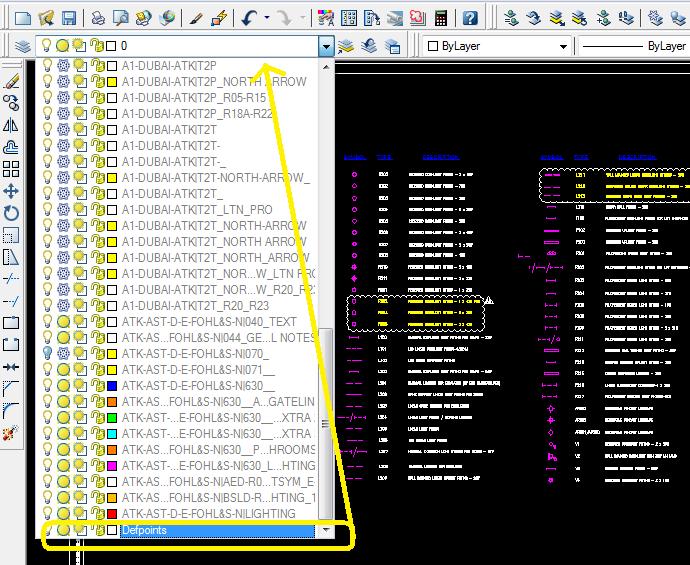Select the Mirror tool

click(11, 125)
